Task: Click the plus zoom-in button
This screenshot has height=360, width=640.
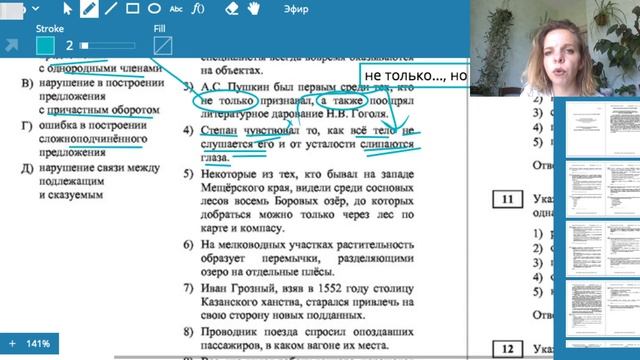Action: pyautogui.click(x=12, y=344)
